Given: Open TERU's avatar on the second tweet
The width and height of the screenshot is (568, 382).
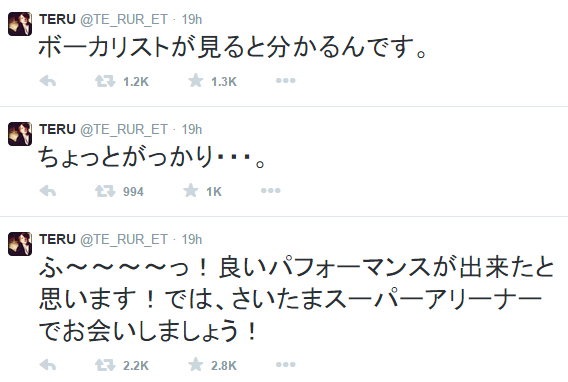Looking at the screenshot, I should 20,134.
